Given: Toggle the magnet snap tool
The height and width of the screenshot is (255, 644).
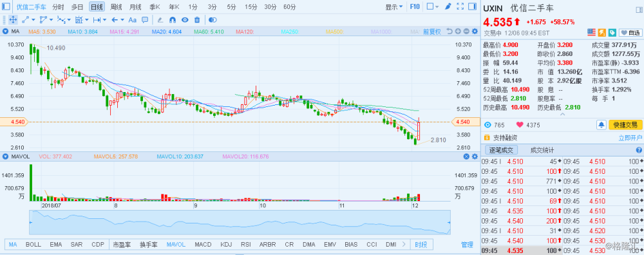Looking at the screenshot, I should 173,20.
